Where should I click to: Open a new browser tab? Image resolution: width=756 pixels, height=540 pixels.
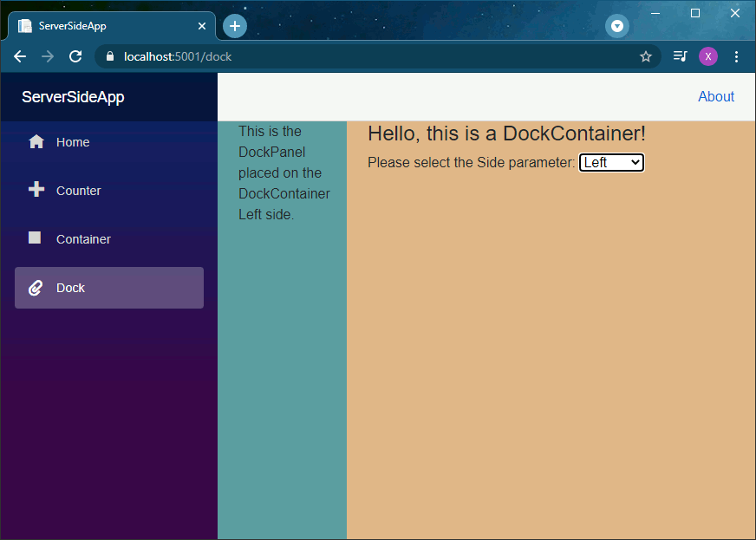(234, 25)
